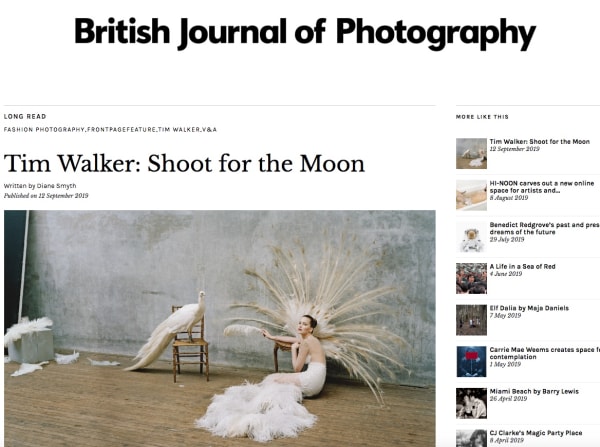Open author Diane Smyth's page
Image resolution: width=600 pixels, height=447 pixels.
(56, 186)
